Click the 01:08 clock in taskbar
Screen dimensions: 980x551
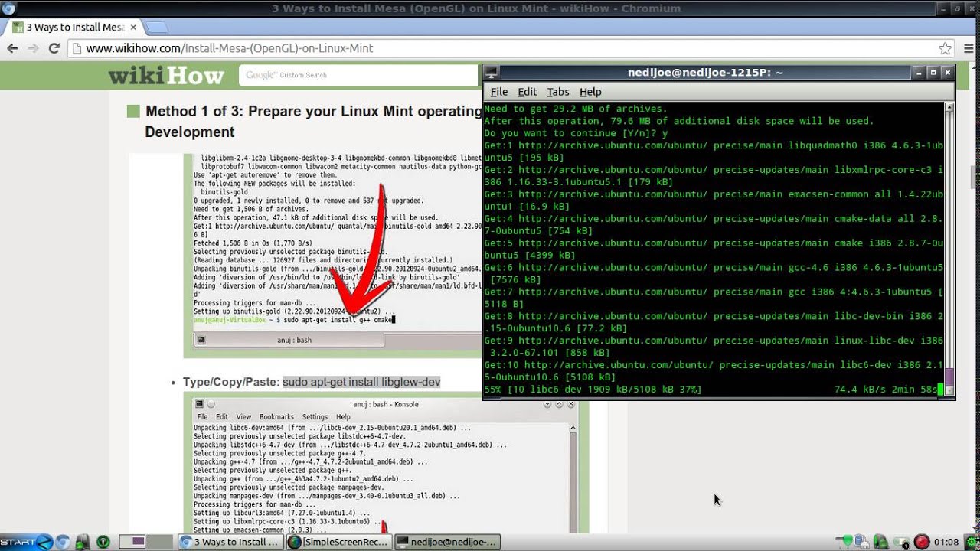pyautogui.click(x=946, y=542)
